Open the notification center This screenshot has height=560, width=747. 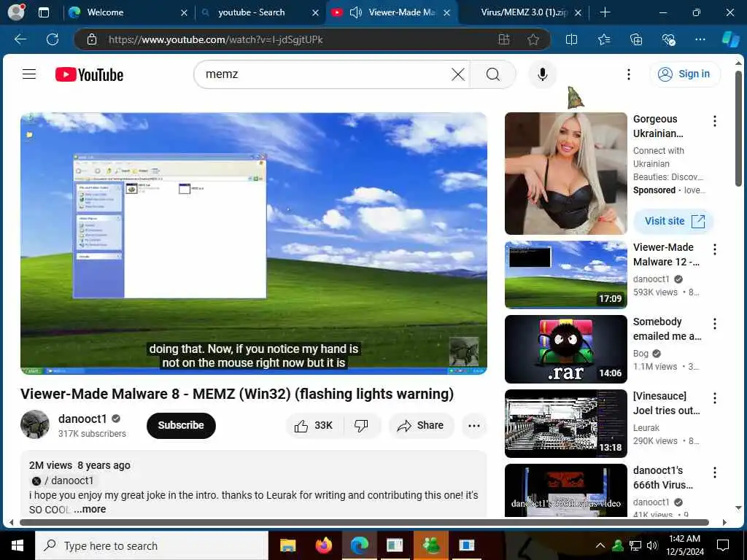point(723,545)
